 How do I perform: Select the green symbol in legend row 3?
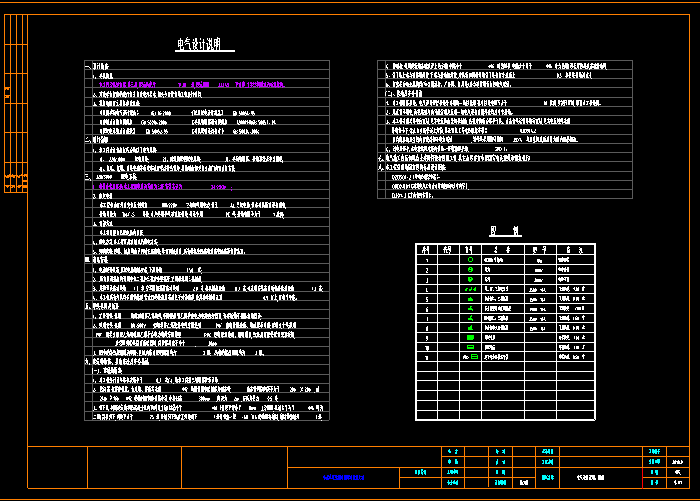coord(470,279)
